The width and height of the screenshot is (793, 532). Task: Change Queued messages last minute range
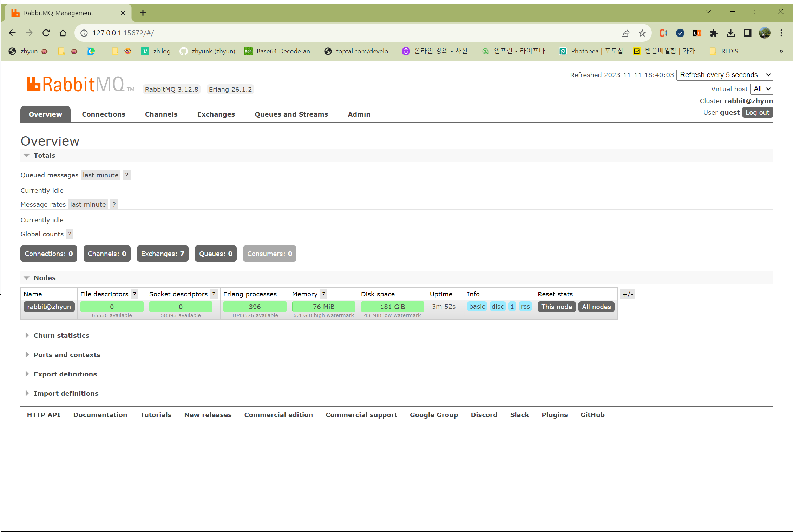point(100,175)
